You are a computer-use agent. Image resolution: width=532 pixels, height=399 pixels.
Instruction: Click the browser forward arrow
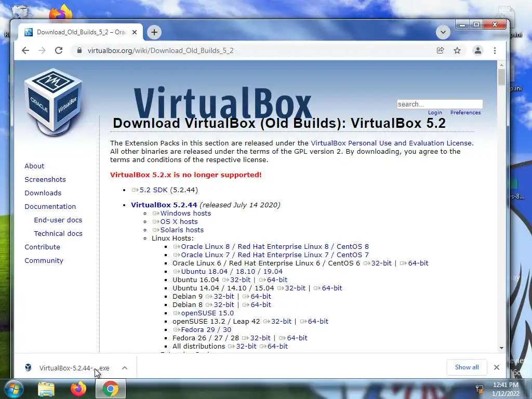42,50
